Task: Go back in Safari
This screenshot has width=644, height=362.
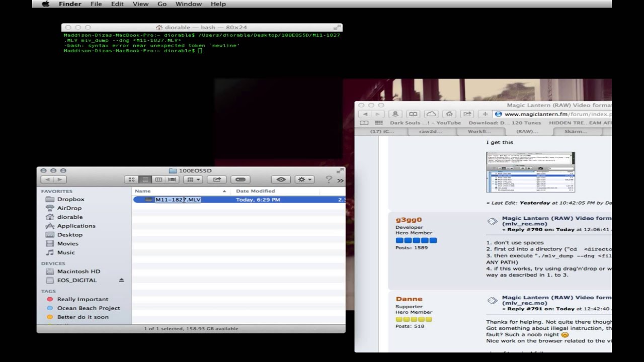Action: 366,114
